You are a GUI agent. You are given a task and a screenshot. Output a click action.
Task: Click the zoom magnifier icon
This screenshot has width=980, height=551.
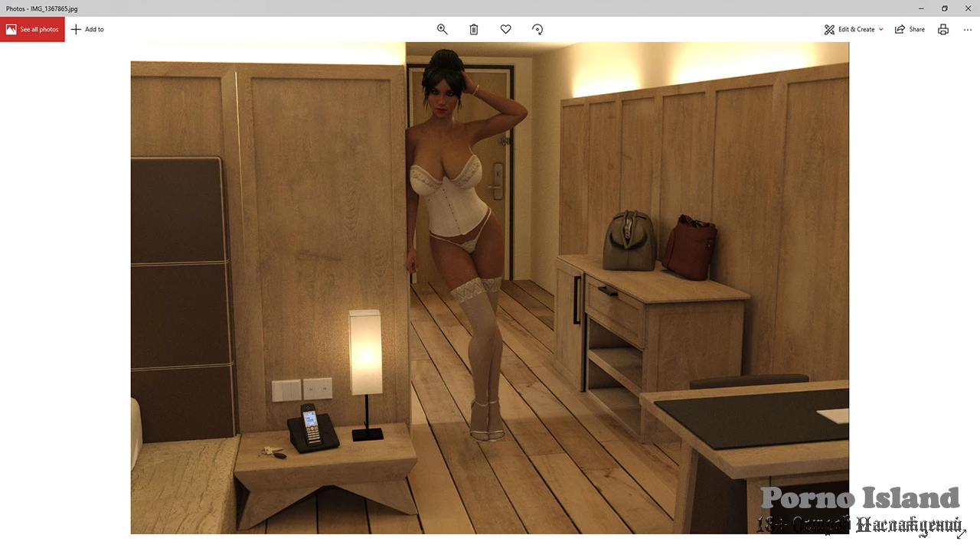(x=442, y=29)
